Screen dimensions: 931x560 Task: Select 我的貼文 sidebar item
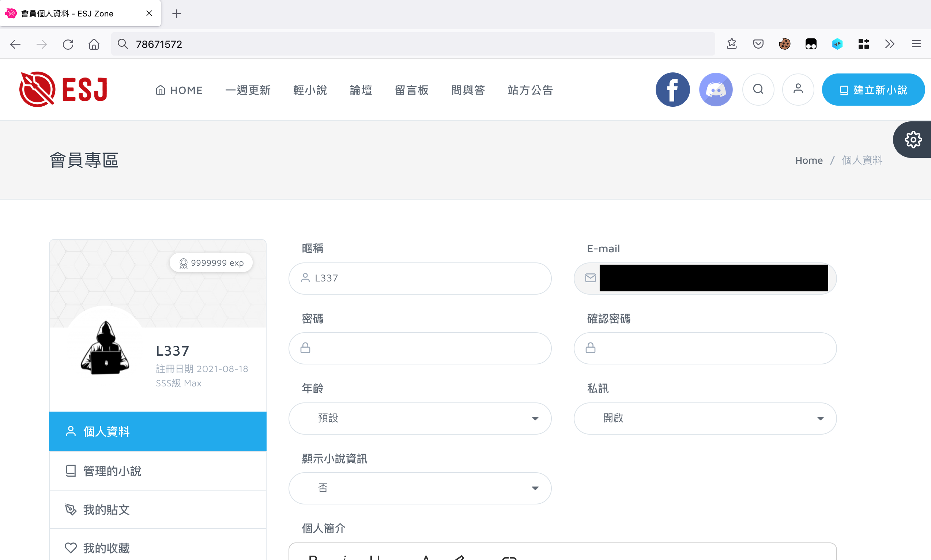pyautogui.click(x=158, y=510)
